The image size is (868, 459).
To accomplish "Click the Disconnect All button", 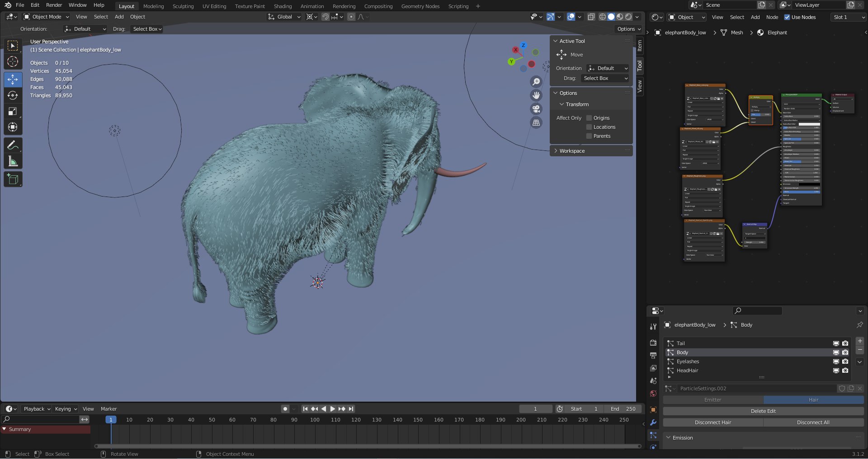I will click(813, 422).
